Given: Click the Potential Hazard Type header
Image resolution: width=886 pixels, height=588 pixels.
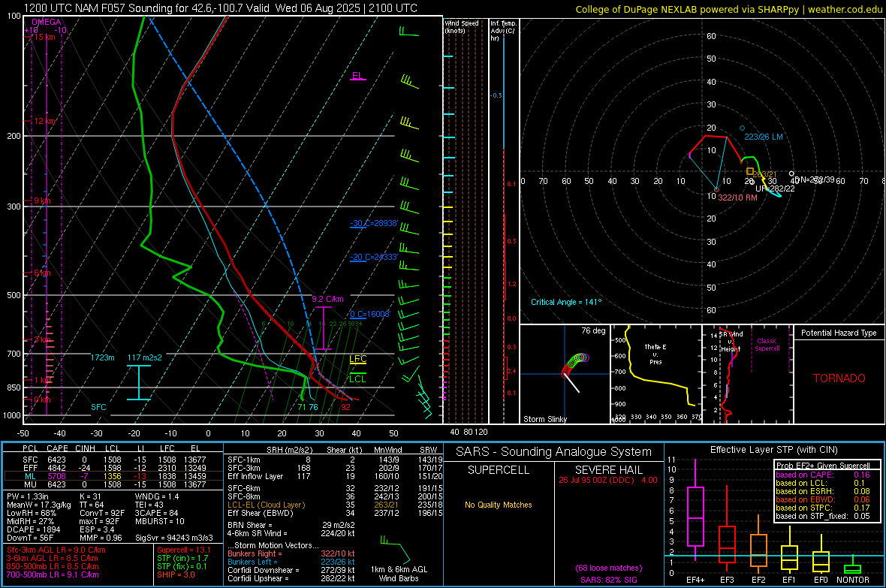Looking at the screenshot, I should [839, 333].
